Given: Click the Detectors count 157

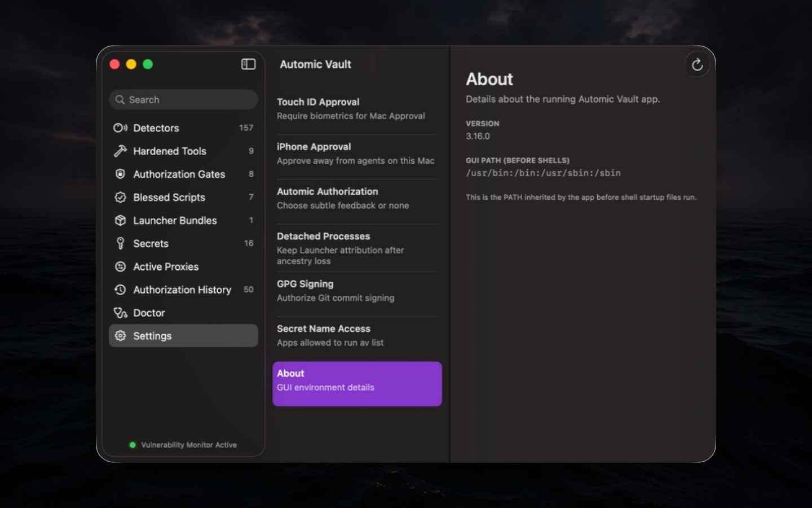Looking at the screenshot, I should click(246, 128).
